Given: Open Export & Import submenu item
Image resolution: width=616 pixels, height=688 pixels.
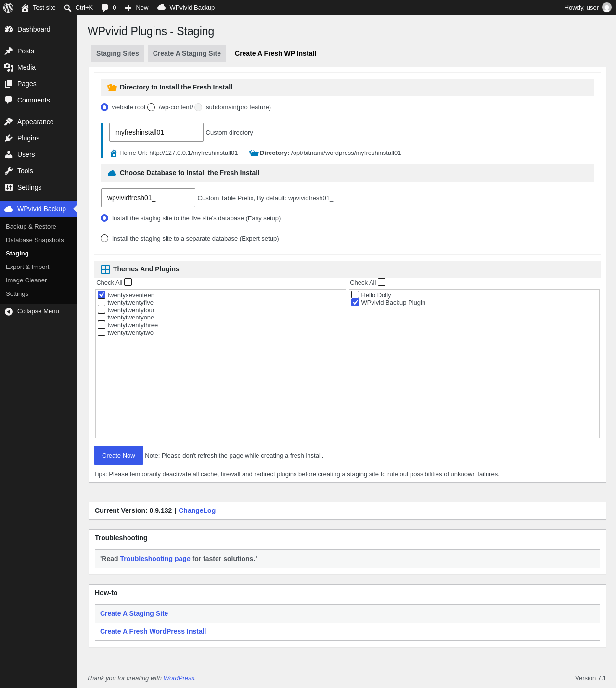Looking at the screenshot, I should click(38, 267).
